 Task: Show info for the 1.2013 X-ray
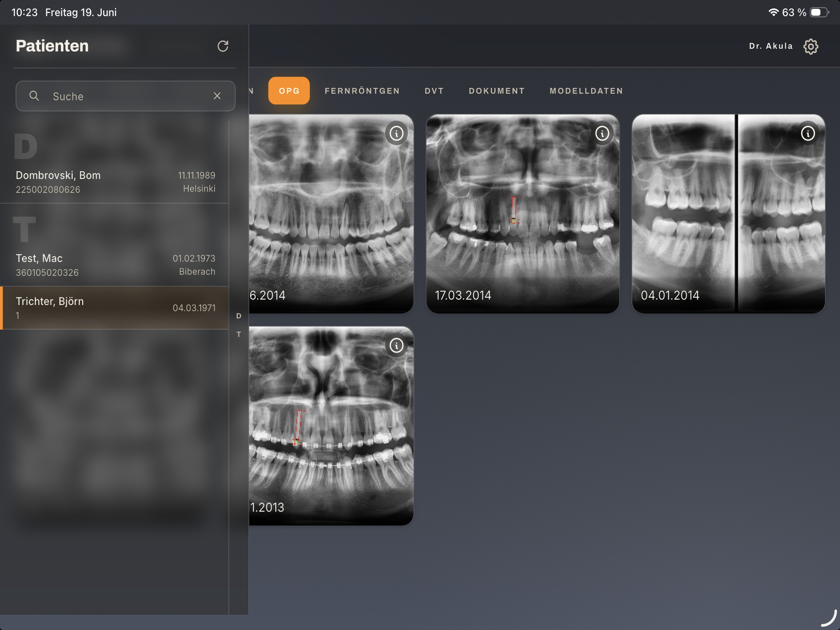[396, 345]
